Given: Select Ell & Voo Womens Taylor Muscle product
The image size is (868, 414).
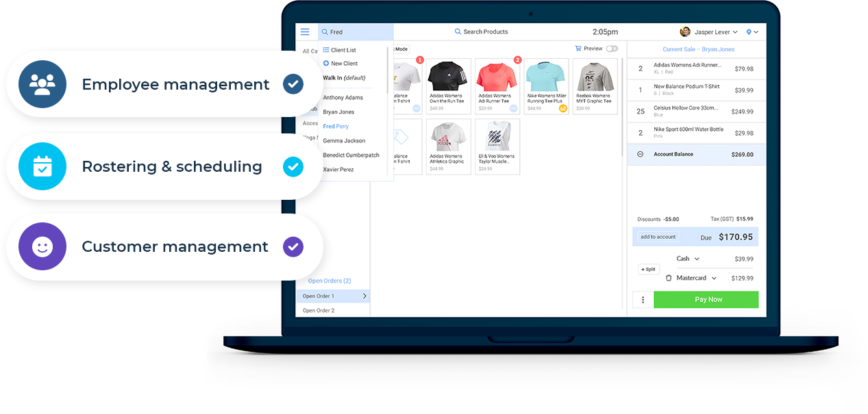Looking at the screenshot, I should pyautogui.click(x=497, y=146).
